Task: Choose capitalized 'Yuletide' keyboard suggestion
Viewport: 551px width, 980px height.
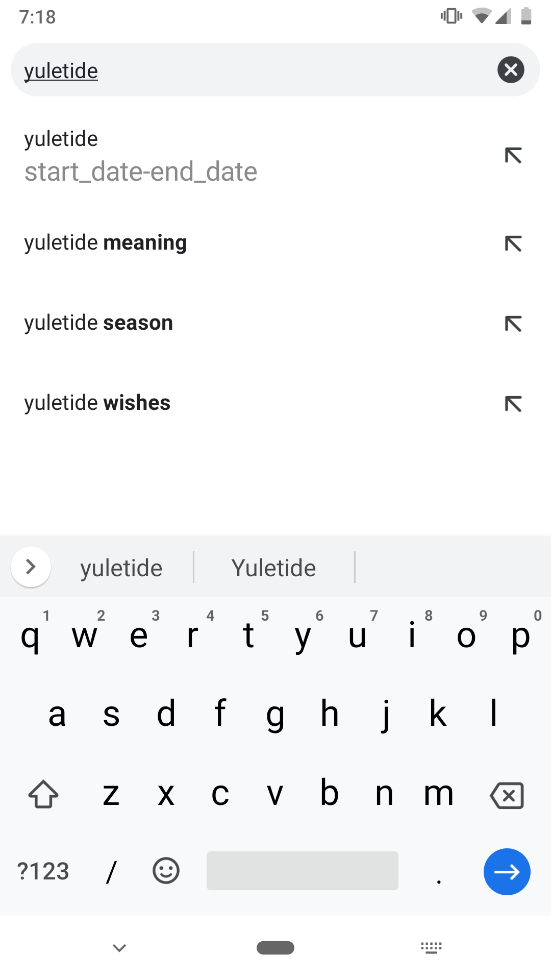Action: pos(274,568)
